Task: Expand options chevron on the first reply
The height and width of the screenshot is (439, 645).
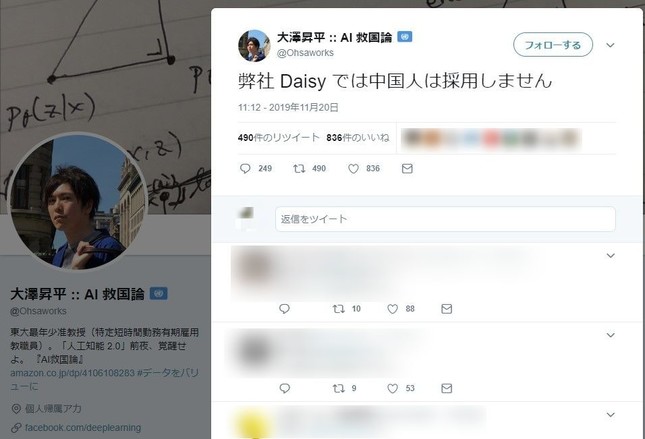Action: (x=610, y=256)
